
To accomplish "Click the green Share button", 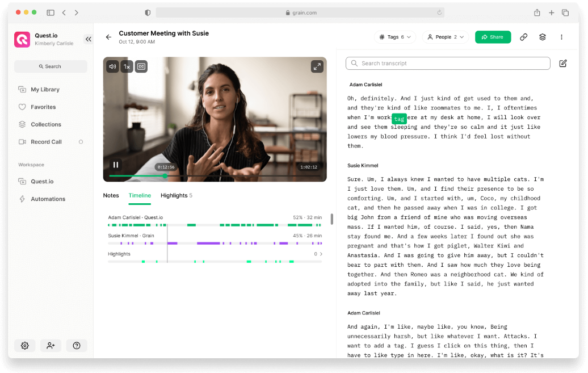I will (493, 37).
